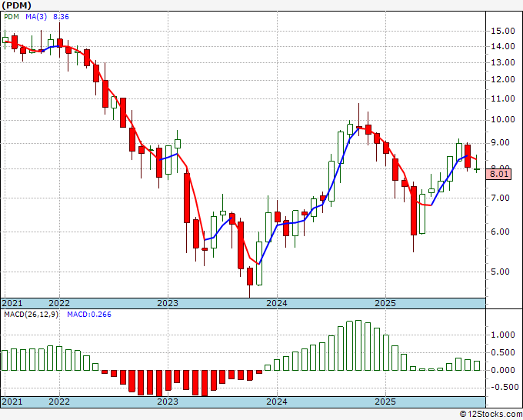
Task: Click the tallest MACD histogram bar in late 2024
Action: (x=358, y=345)
